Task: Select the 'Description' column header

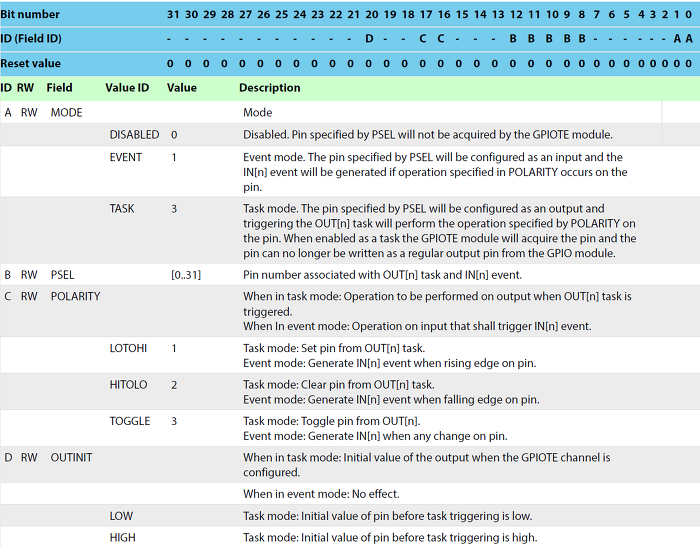Action: (x=270, y=88)
